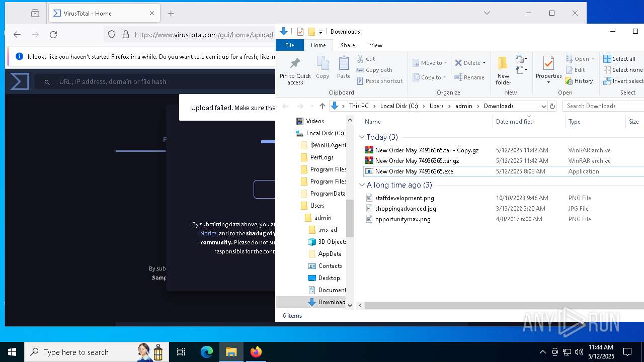Switch to the Share ribbon tab
This screenshot has width=644, height=362.
[x=348, y=45]
